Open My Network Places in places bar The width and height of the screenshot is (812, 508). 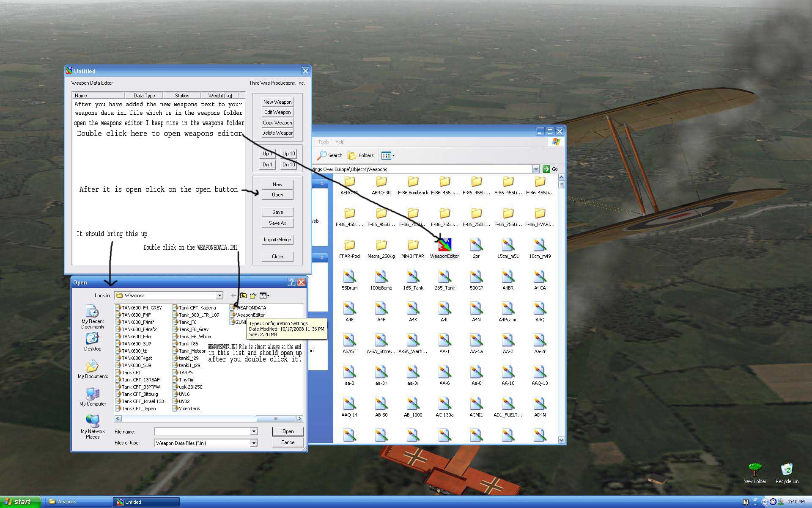[93, 427]
